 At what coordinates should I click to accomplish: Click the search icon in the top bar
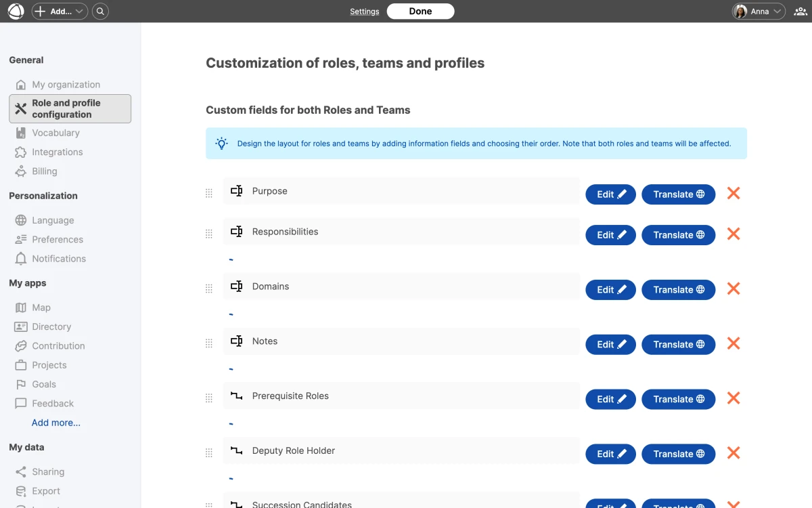(x=100, y=11)
